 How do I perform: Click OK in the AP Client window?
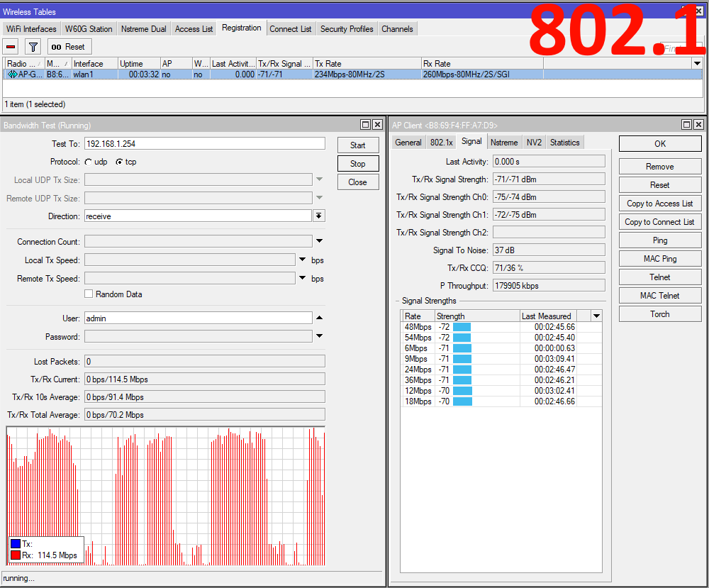pos(660,144)
